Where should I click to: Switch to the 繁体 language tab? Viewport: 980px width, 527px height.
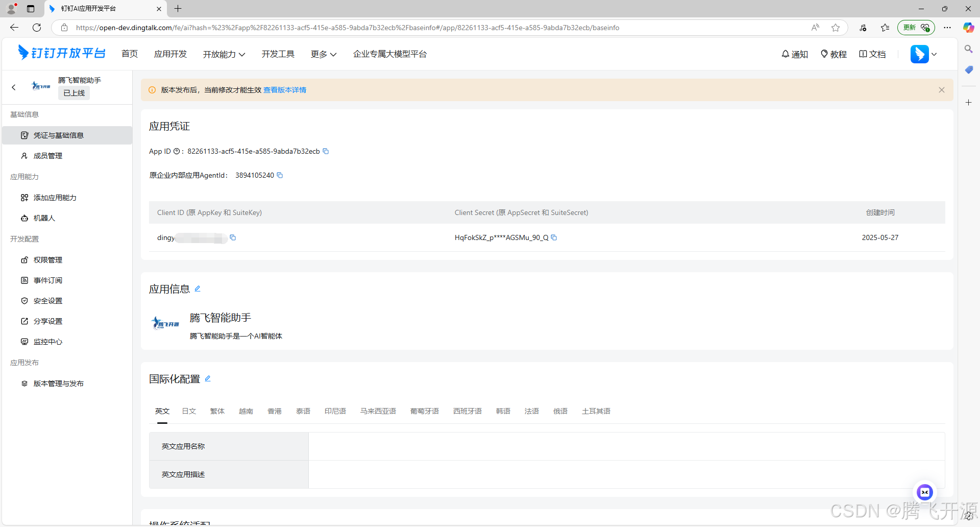pyautogui.click(x=217, y=411)
